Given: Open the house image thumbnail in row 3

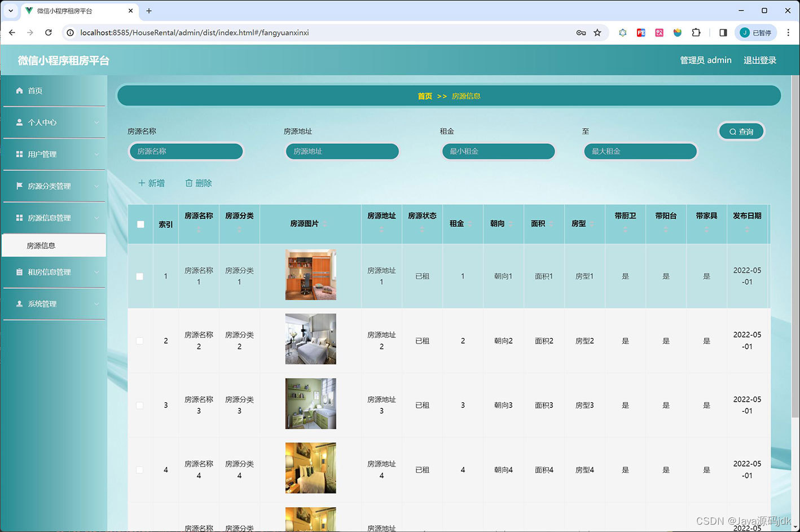Looking at the screenshot, I should pos(311,404).
